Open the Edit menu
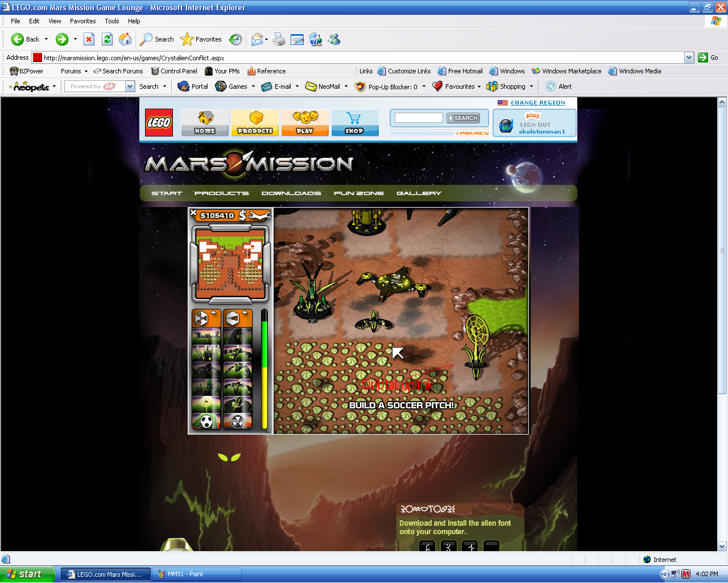 (x=34, y=21)
